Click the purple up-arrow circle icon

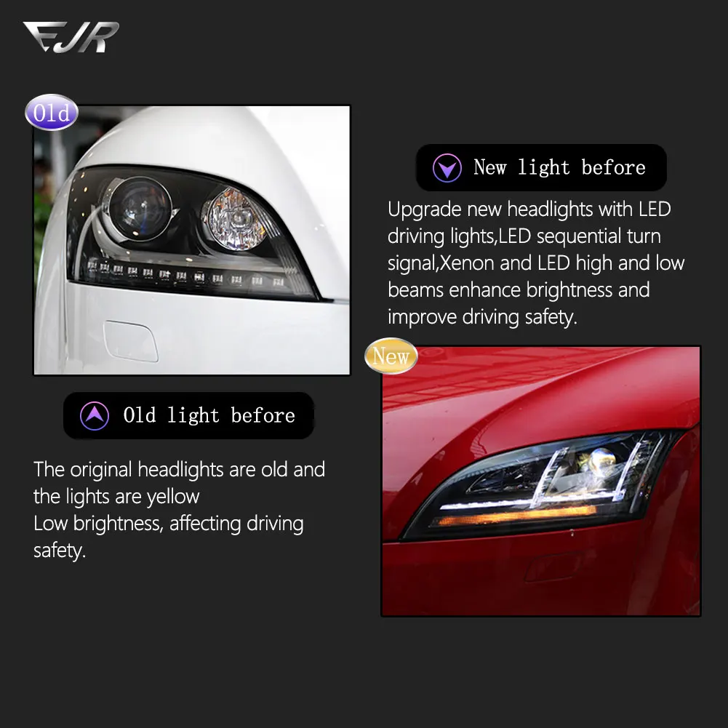click(95, 415)
